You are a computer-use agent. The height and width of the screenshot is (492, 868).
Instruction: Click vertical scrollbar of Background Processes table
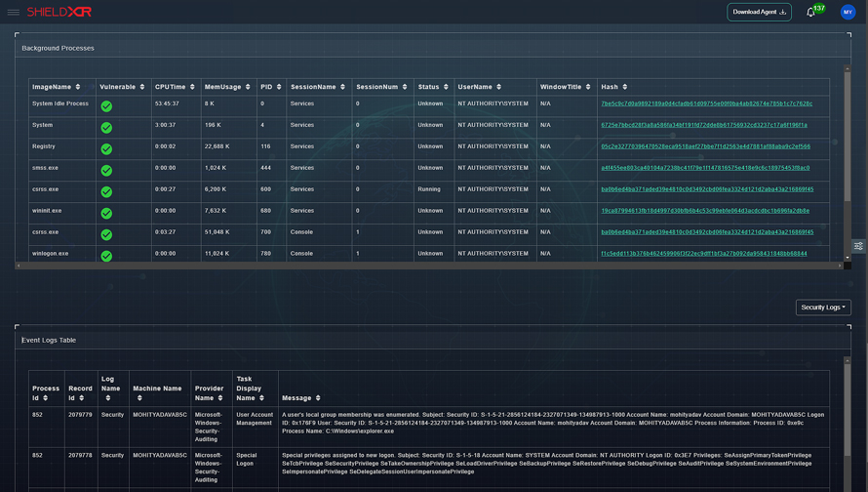(x=847, y=137)
